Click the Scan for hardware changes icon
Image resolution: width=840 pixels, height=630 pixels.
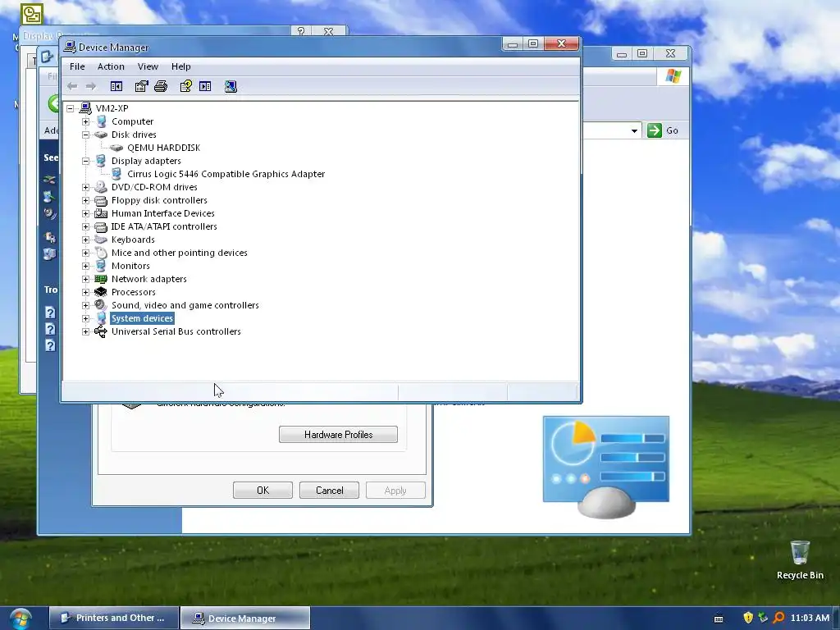click(x=231, y=86)
